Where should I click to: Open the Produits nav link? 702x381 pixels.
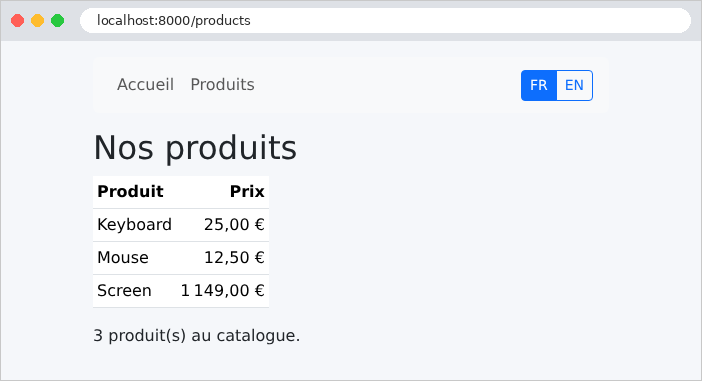(x=223, y=85)
